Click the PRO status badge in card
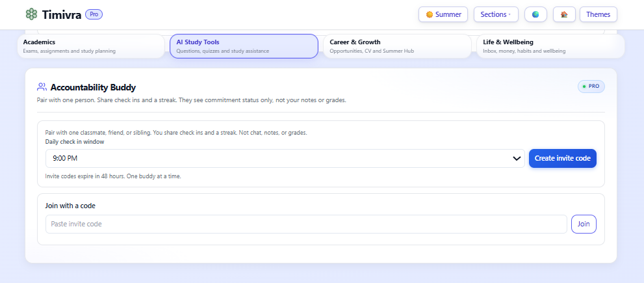 pos(591,87)
